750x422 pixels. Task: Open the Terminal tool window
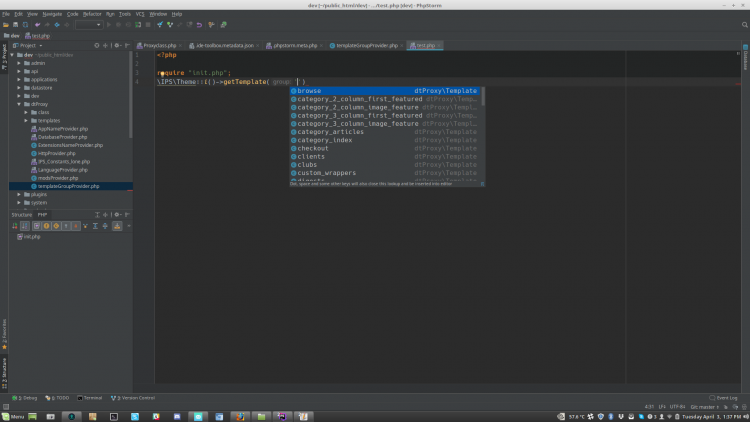point(92,398)
